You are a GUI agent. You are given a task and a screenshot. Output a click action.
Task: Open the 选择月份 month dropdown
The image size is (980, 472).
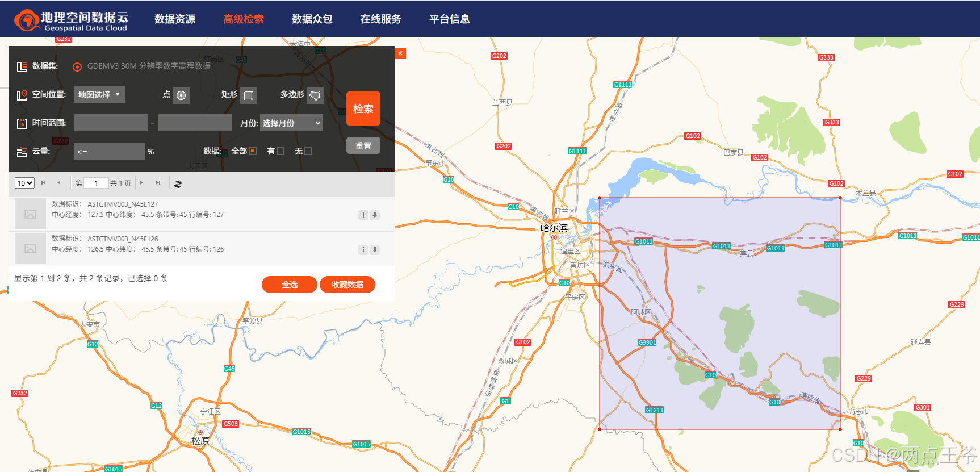[x=291, y=123]
